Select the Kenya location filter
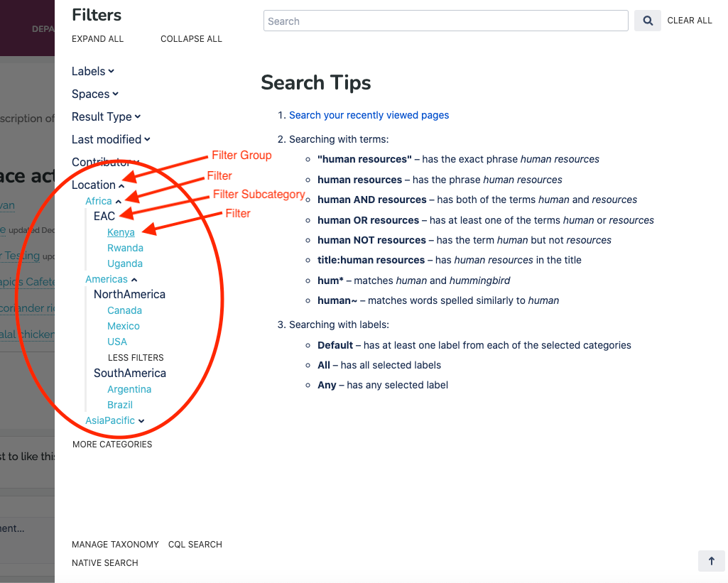The height and width of the screenshot is (583, 728). 121,231
